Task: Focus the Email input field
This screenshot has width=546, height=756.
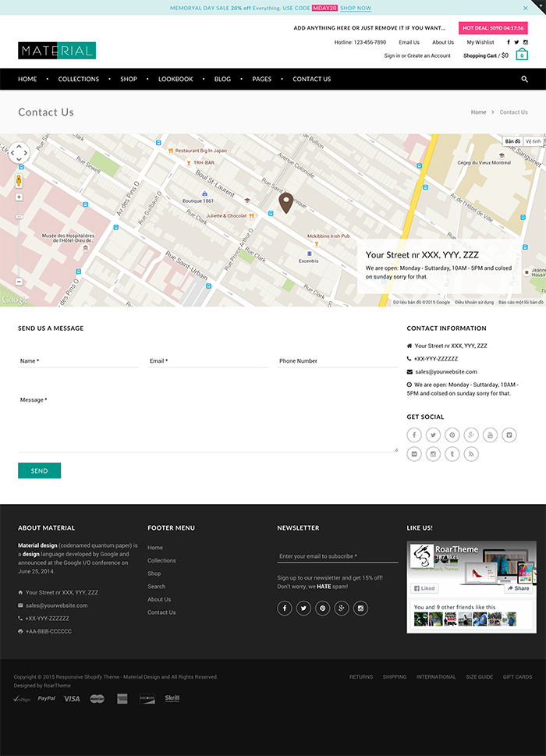Action: (x=207, y=360)
